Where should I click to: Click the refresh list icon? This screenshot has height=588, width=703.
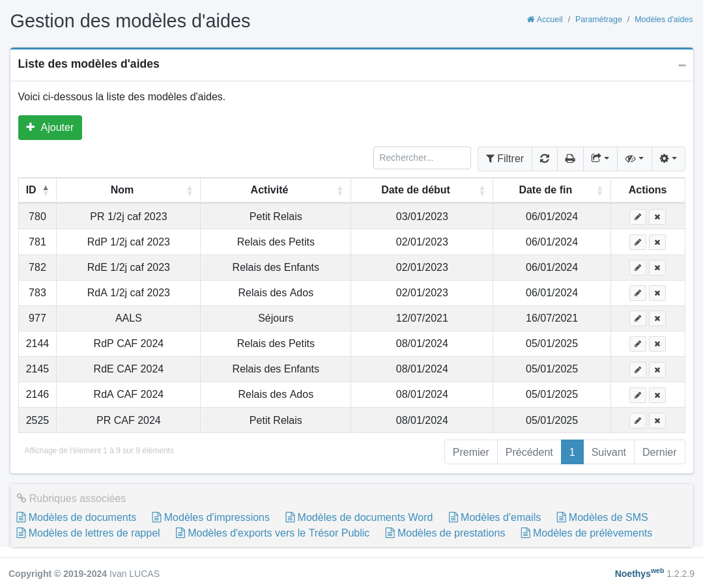(x=545, y=159)
